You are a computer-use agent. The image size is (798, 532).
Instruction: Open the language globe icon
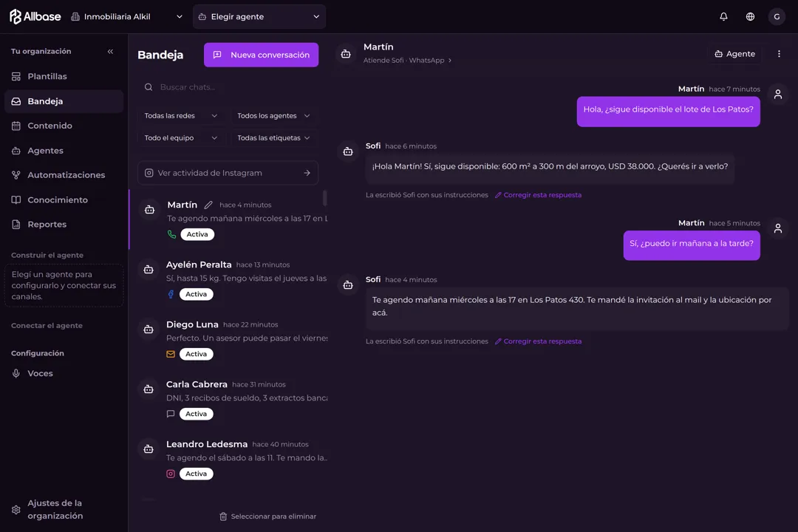tap(750, 17)
